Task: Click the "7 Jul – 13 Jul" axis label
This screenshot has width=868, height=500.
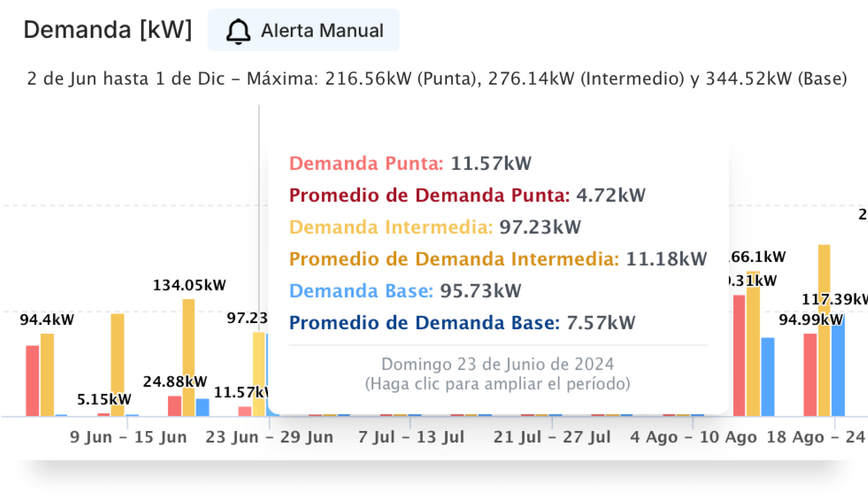Action: pos(411,437)
